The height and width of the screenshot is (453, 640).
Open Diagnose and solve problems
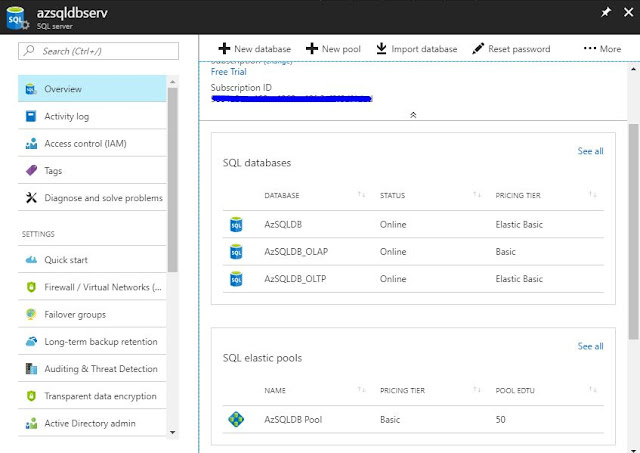coord(92,198)
